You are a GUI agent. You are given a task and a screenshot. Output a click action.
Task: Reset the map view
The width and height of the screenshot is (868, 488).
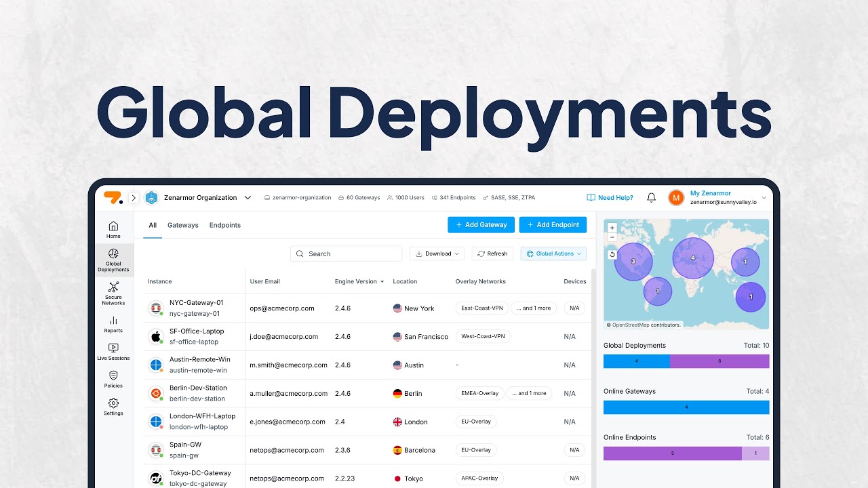(x=612, y=254)
